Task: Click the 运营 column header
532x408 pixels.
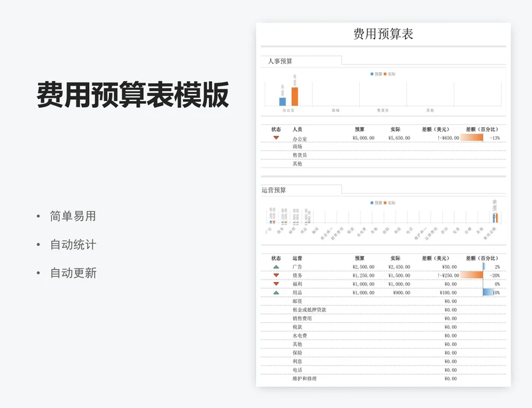Action: tap(297, 258)
